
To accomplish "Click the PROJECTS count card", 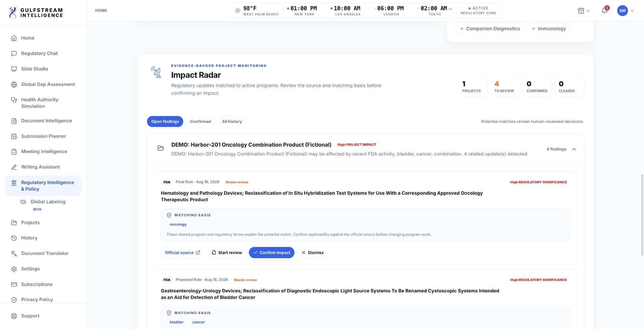I will (x=473, y=87).
